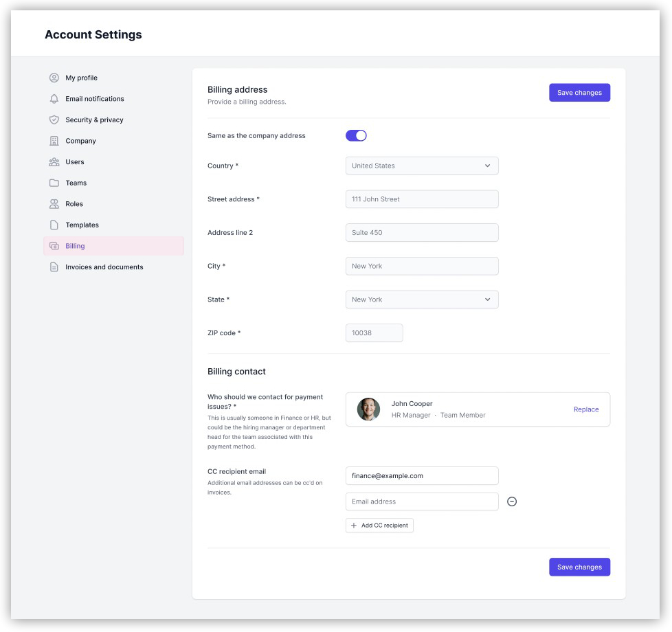The height and width of the screenshot is (632, 672).
Task: Click Replace link for John Cooper
Action: pyautogui.click(x=586, y=409)
